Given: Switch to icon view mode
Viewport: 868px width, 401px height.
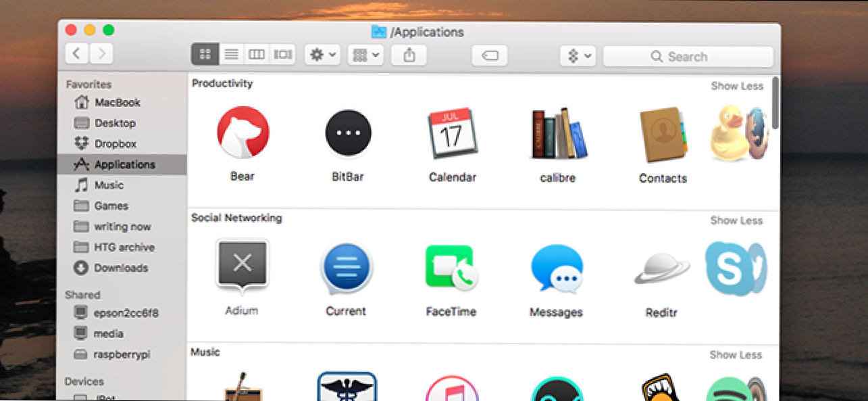Looking at the screenshot, I should tap(205, 55).
